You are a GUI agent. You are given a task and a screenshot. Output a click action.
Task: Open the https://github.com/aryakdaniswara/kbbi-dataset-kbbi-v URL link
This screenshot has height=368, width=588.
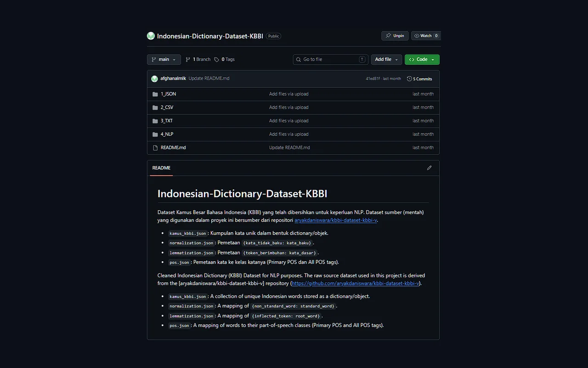point(355,283)
